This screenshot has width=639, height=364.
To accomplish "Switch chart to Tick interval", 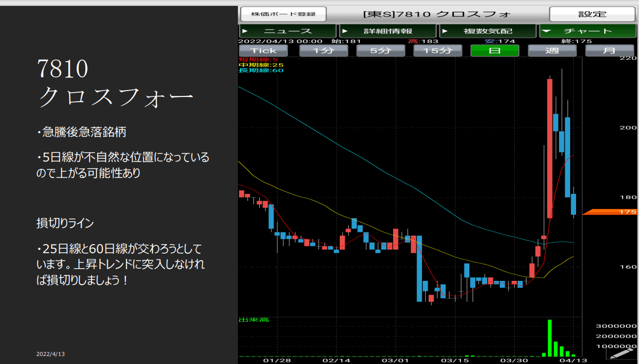I will 263,51.
